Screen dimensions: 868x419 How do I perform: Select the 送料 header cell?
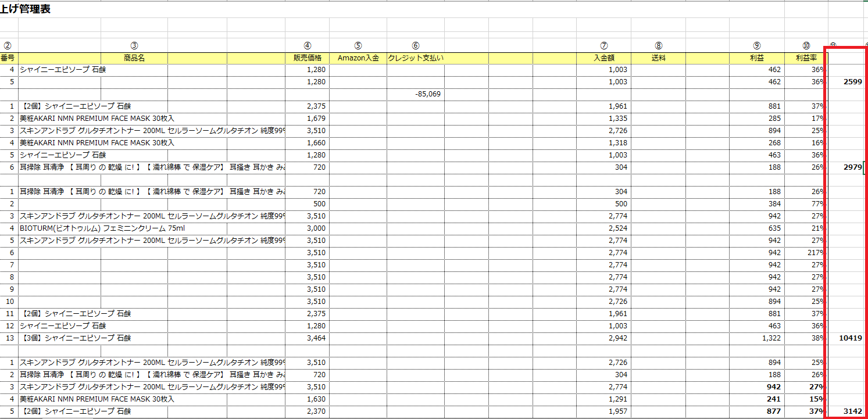[x=658, y=58]
